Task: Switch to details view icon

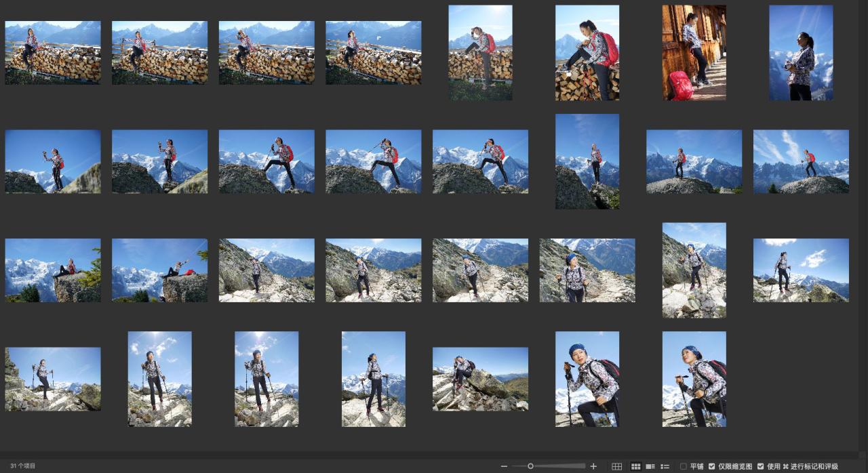Action: tap(650, 466)
